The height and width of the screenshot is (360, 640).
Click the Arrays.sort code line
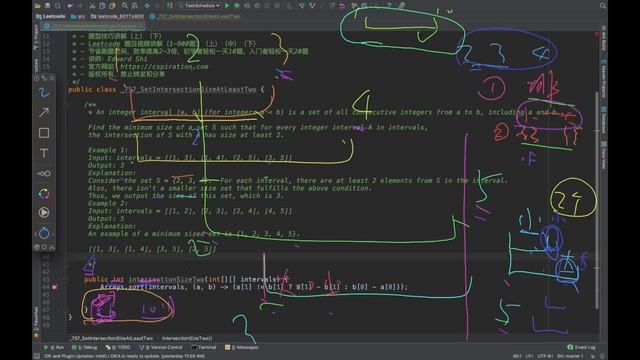(254, 287)
